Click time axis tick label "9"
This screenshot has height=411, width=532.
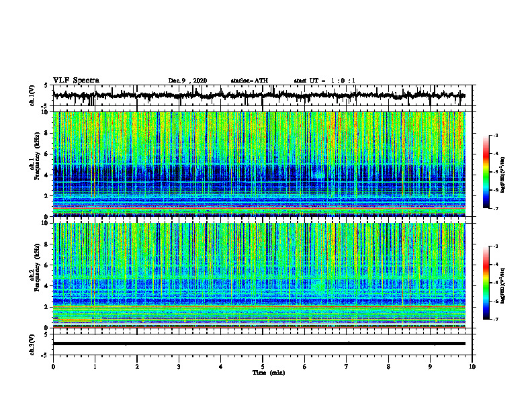tap(430, 367)
